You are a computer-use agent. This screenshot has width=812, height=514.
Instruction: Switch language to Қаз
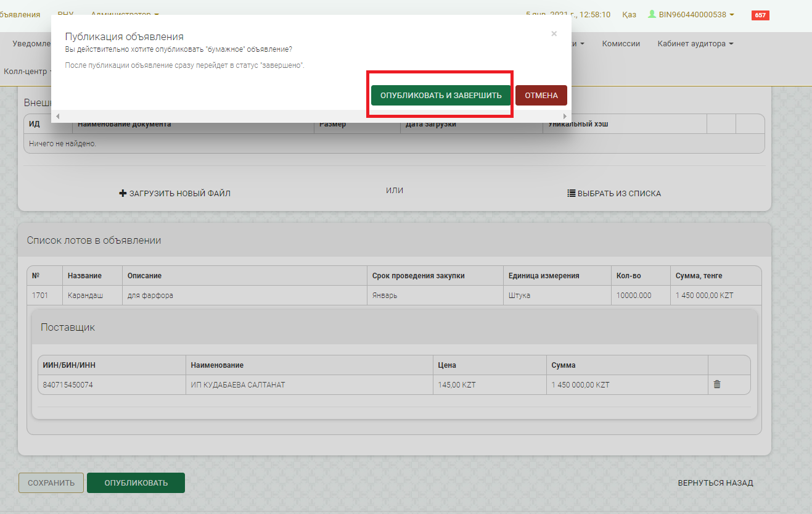point(629,14)
